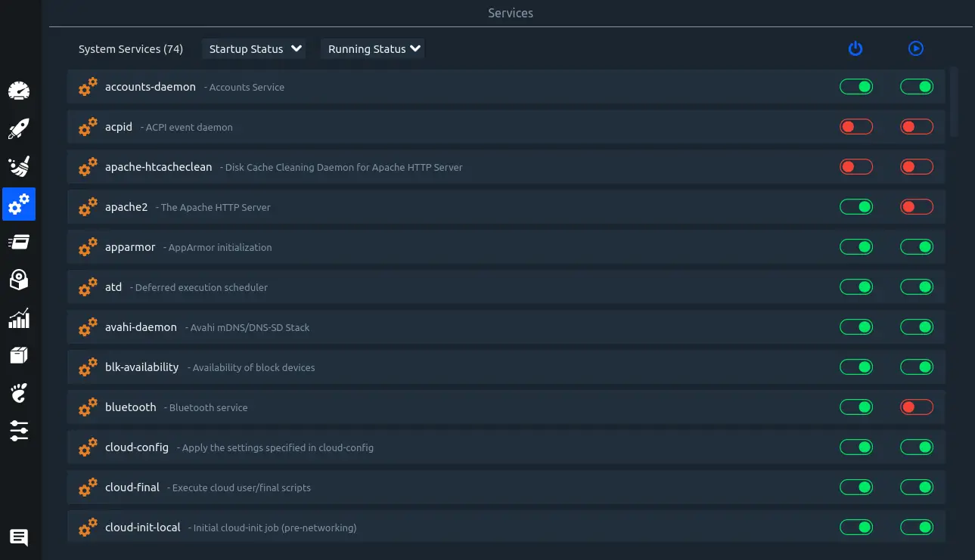
Task: Start acpid with running toggle
Action: 917,127
